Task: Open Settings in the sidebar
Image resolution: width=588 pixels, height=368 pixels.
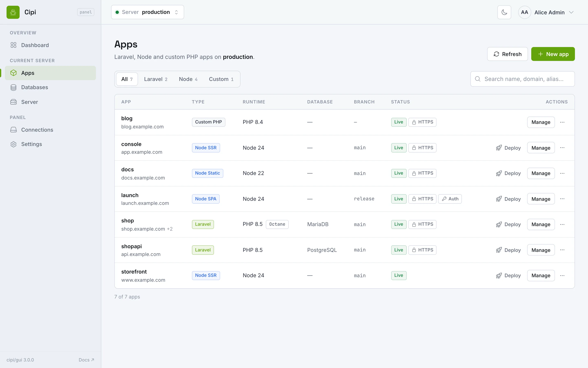Action: [x=50, y=144]
